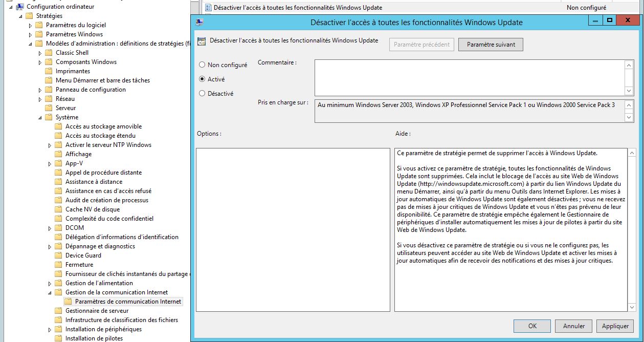Click the Annuler button
Viewport: 644px width, 342px height.
click(x=574, y=326)
